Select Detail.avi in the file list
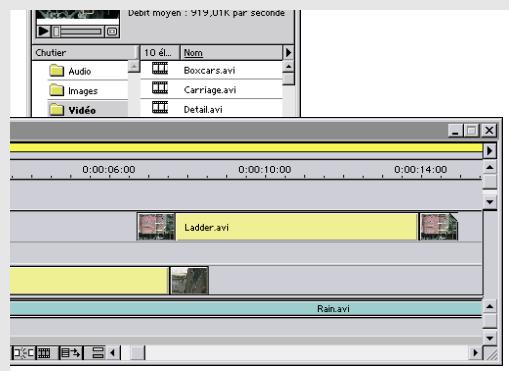 [211, 109]
